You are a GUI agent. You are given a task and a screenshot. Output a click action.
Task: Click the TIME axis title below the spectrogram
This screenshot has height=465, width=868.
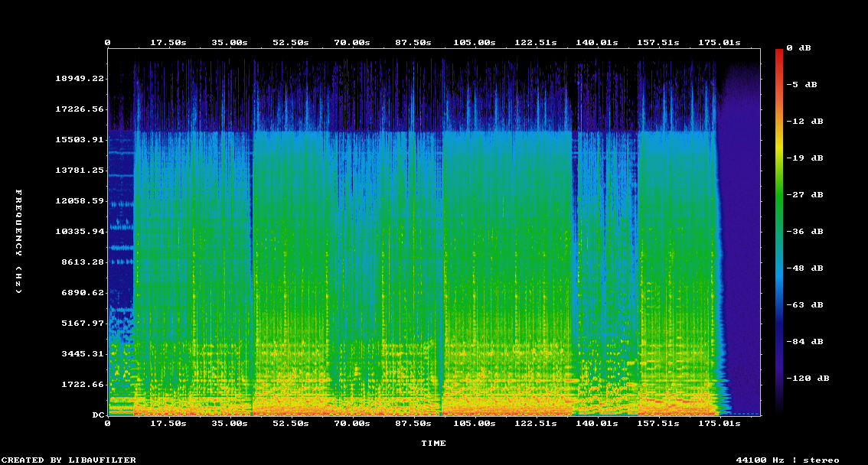pos(433,444)
